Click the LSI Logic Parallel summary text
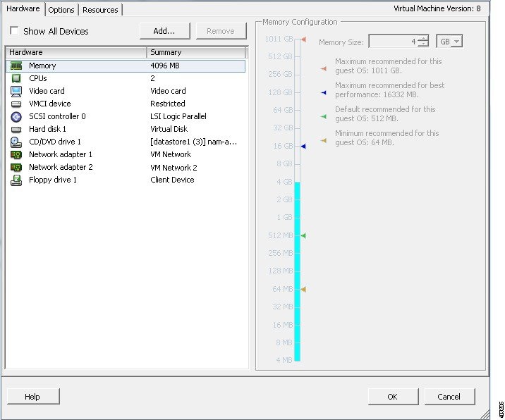Viewport: 505px width, 420px height. [x=178, y=116]
